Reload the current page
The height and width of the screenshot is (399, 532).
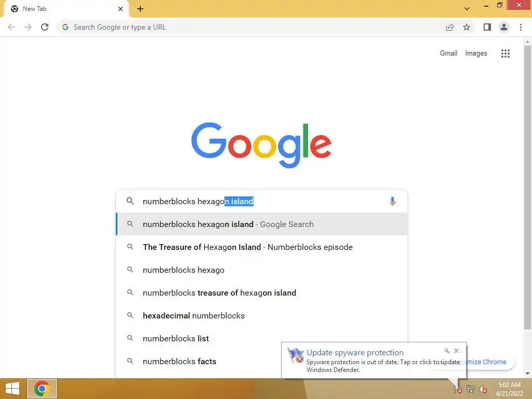[x=45, y=27]
